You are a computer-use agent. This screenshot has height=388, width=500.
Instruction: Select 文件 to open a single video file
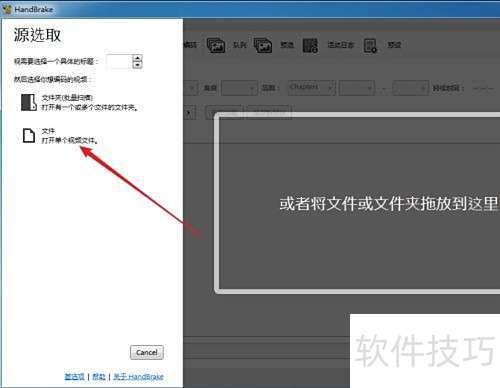pos(60,135)
